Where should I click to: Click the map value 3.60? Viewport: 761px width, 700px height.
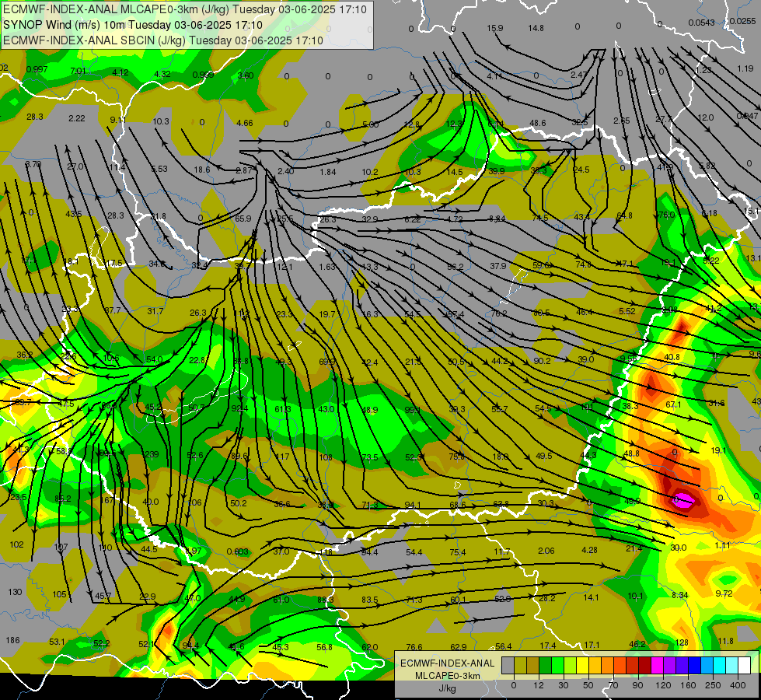246,75
